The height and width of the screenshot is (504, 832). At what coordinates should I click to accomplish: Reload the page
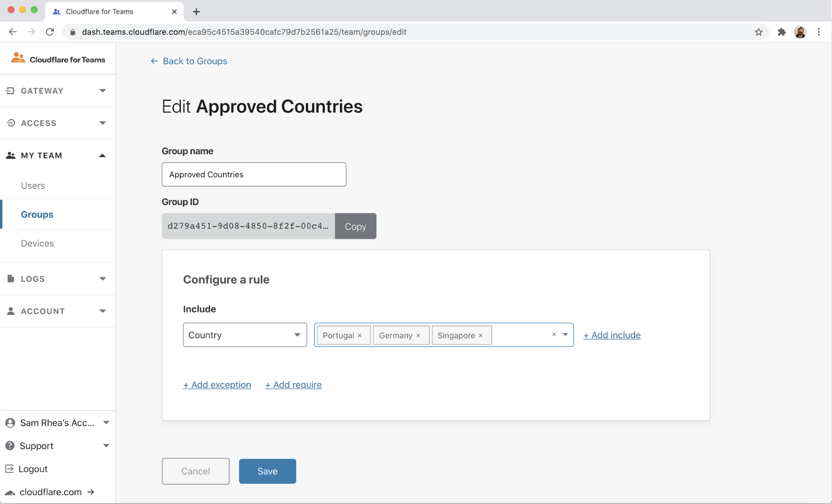[50, 32]
